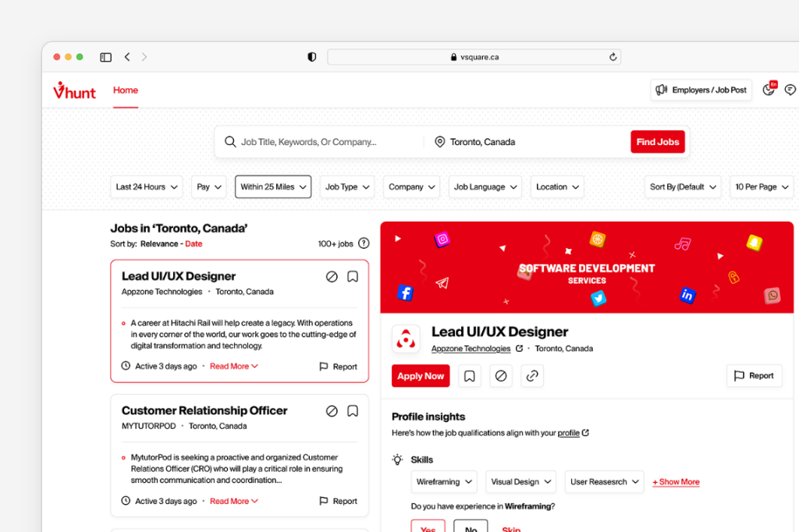This screenshot has width=799, height=532.
Task: Sort job results by Date
Action: click(x=194, y=243)
